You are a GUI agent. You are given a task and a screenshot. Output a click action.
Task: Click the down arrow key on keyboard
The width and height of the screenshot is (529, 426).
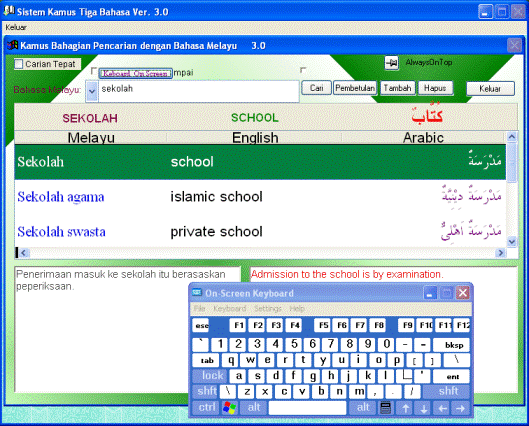pyautogui.click(x=424, y=408)
